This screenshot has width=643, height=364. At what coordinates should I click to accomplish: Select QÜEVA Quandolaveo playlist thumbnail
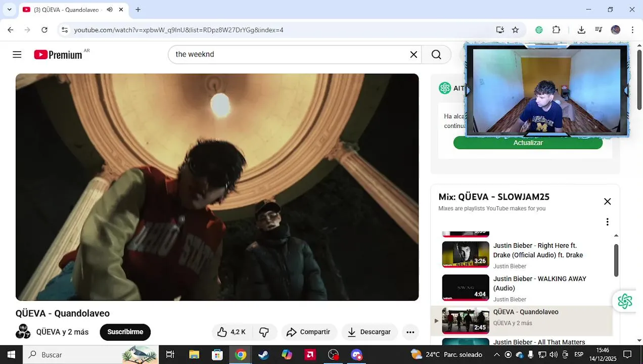click(466, 321)
